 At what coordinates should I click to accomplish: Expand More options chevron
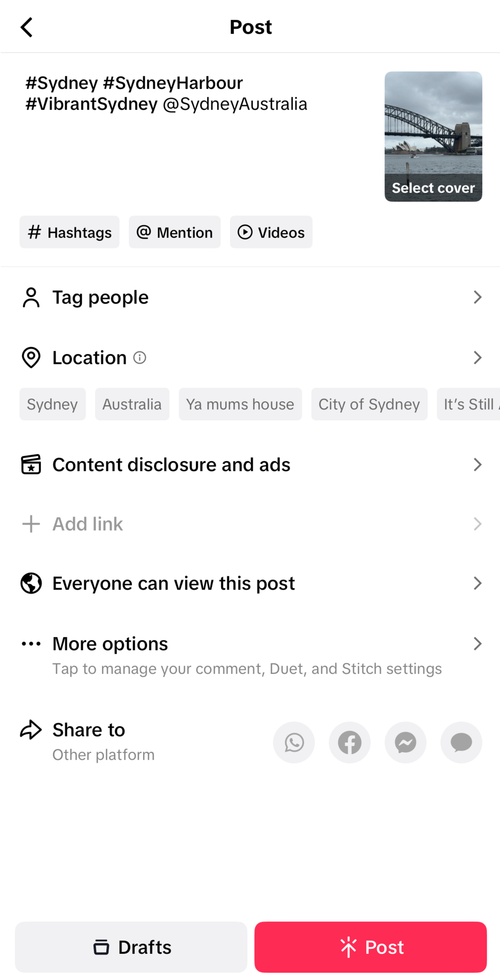[x=477, y=644]
